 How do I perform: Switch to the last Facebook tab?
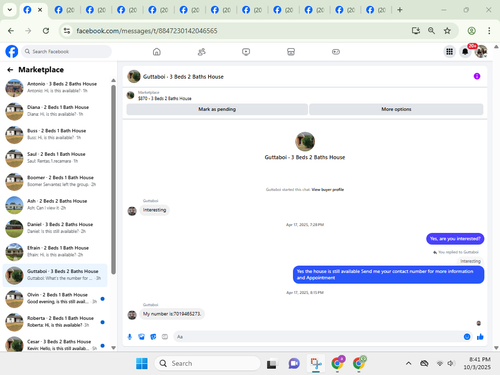(x=376, y=10)
